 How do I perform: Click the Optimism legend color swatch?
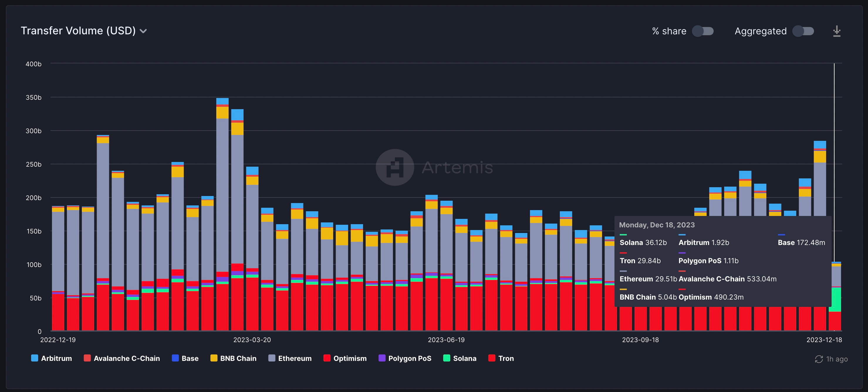(x=327, y=358)
